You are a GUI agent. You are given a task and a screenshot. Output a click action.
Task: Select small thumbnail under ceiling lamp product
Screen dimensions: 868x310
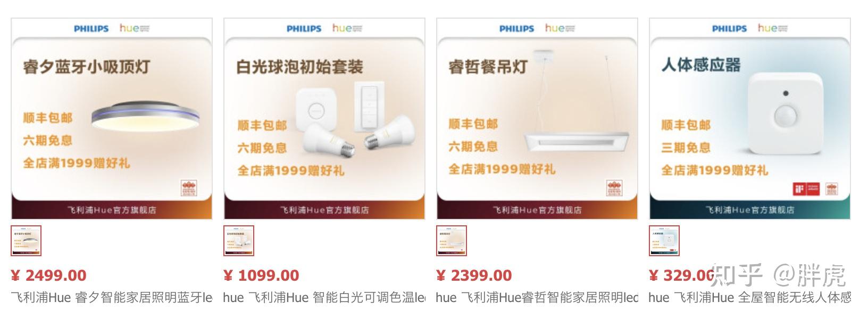tap(26, 241)
